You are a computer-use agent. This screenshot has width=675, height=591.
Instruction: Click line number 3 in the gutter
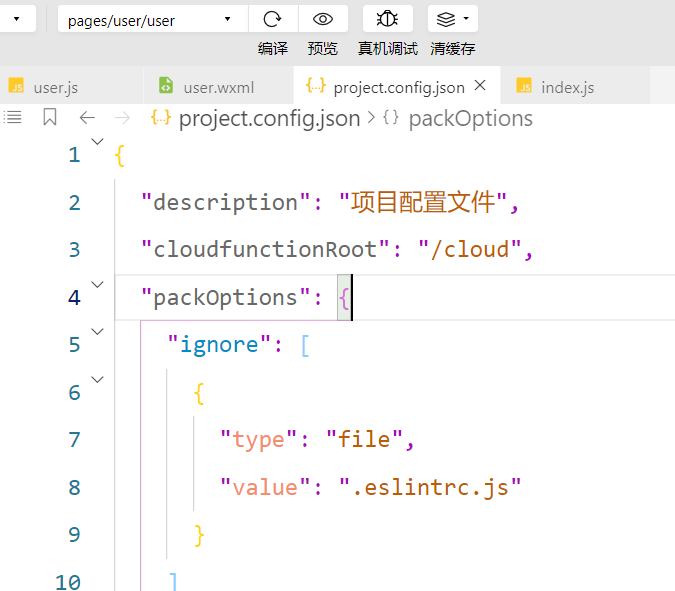click(x=74, y=250)
